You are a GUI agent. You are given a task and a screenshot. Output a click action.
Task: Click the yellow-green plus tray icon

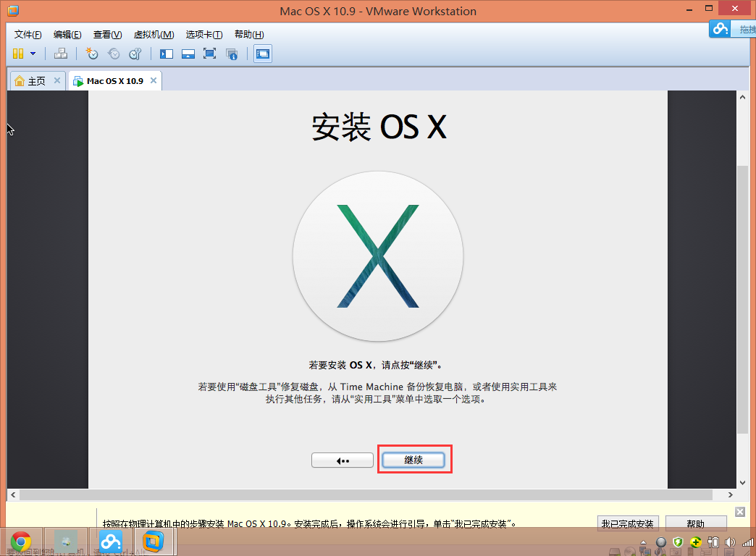695,542
